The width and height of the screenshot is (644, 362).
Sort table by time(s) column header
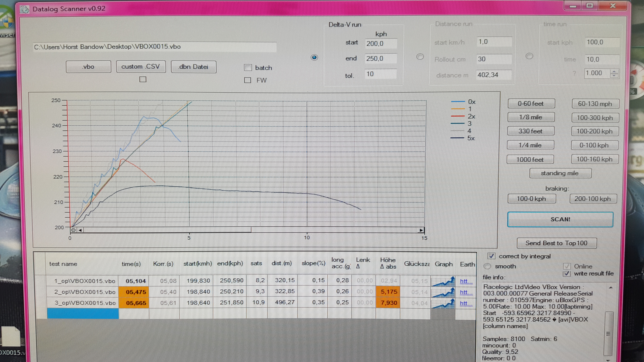[131, 264]
